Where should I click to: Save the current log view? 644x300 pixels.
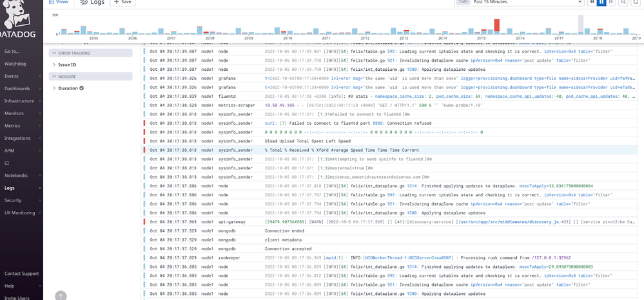[x=122, y=3]
